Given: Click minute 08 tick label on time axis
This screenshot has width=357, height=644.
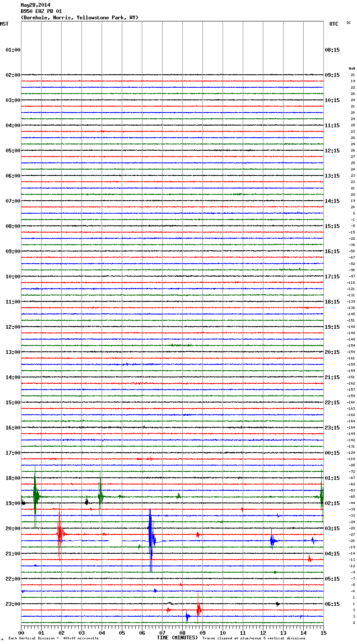Looking at the screenshot, I should tap(182, 633).
